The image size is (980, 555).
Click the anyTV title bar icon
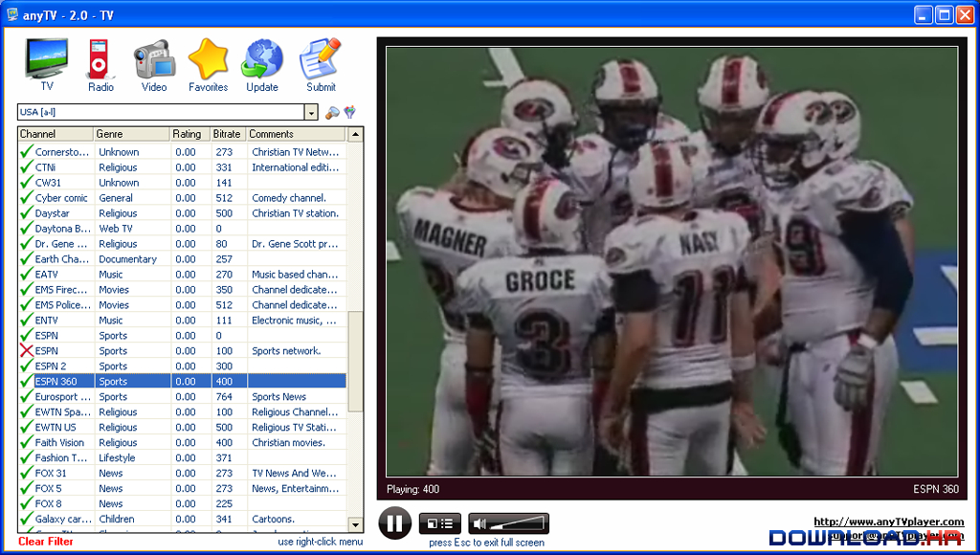pyautogui.click(x=11, y=14)
